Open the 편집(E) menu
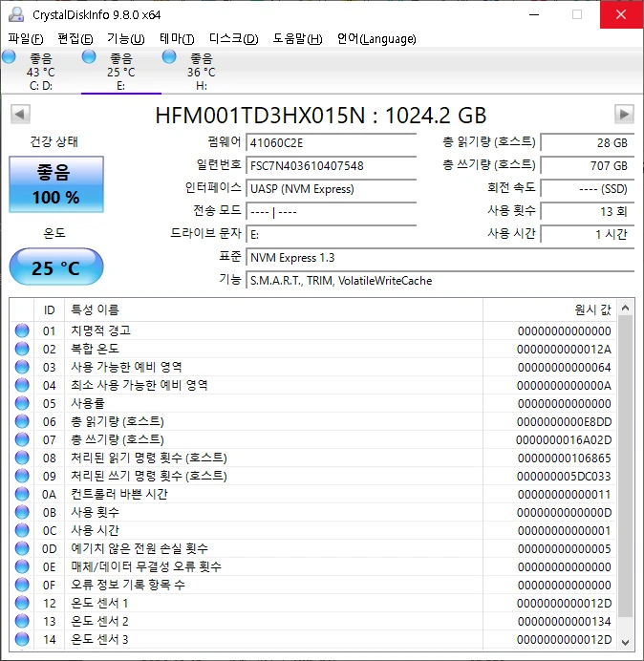644x661 pixels. click(x=75, y=39)
